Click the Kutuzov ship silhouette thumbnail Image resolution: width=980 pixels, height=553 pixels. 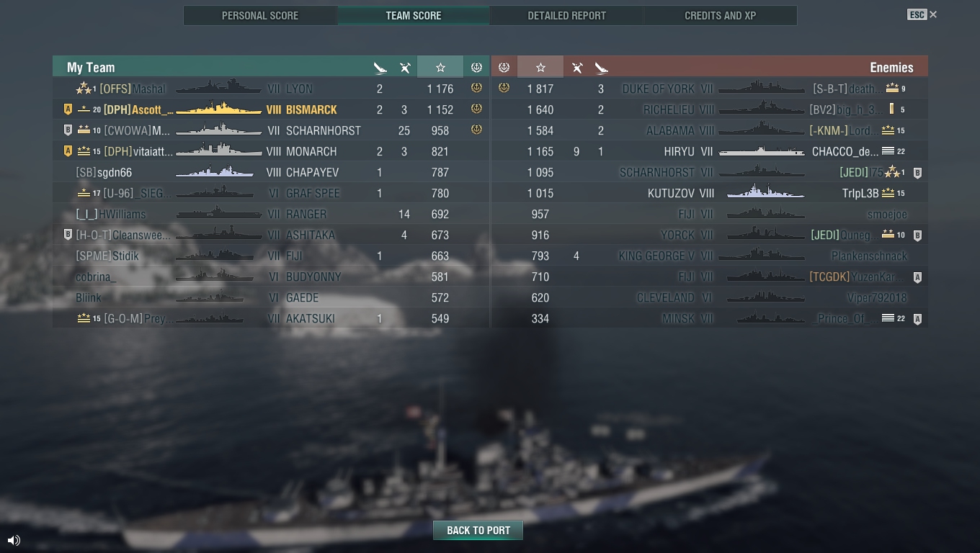pyautogui.click(x=765, y=192)
